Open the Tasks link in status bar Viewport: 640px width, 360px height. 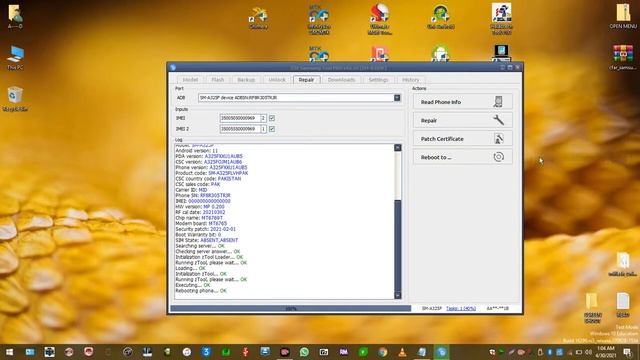coord(461,308)
